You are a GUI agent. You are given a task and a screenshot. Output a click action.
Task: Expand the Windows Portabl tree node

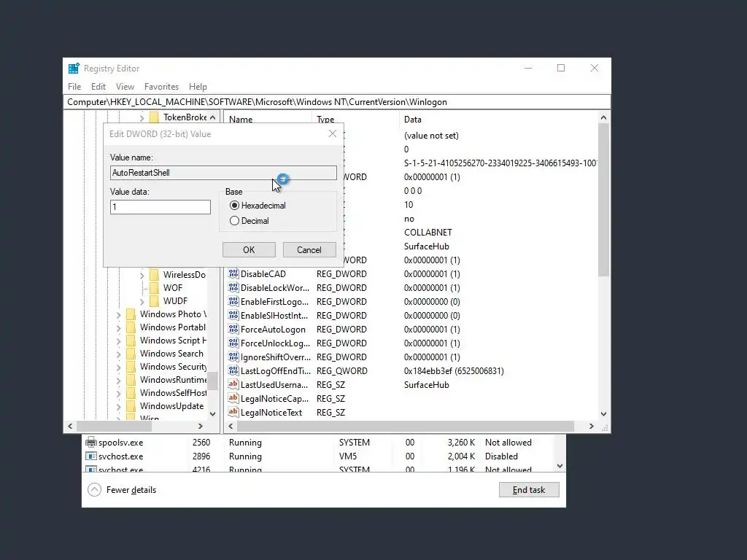pyautogui.click(x=119, y=327)
